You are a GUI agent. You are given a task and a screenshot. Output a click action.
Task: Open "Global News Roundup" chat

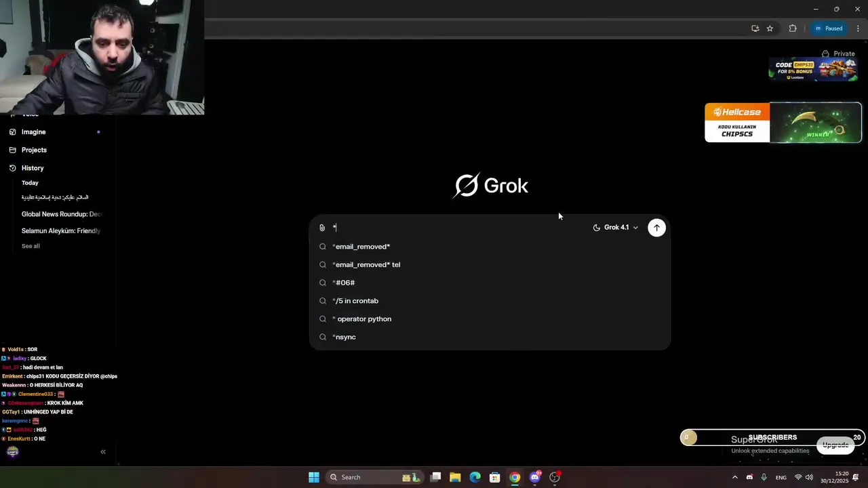coord(62,214)
